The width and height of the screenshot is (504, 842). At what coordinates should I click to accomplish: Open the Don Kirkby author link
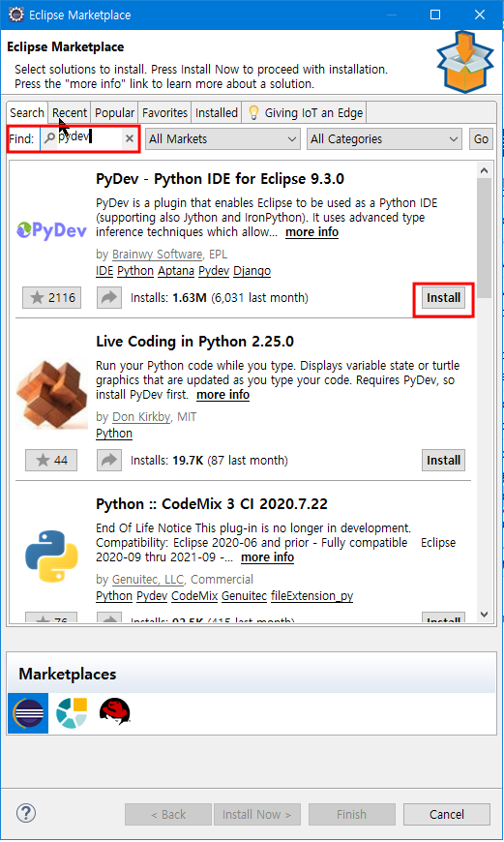(x=141, y=417)
